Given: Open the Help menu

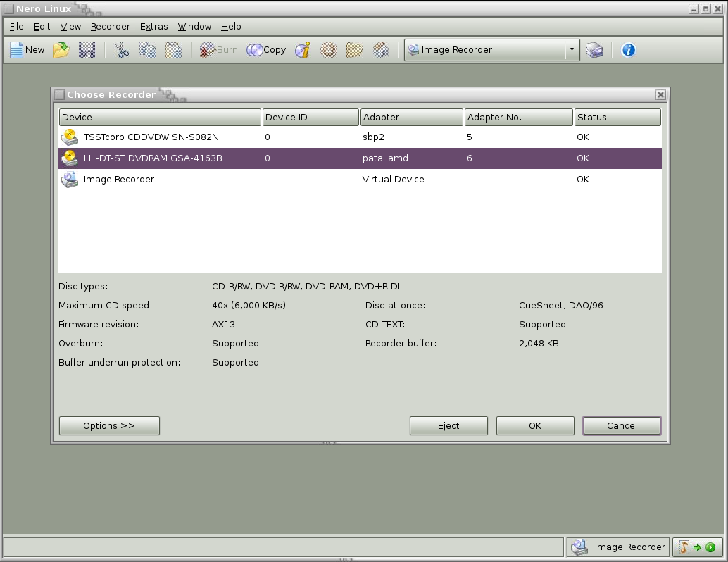Looking at the screenshot, I should (231, 27).
